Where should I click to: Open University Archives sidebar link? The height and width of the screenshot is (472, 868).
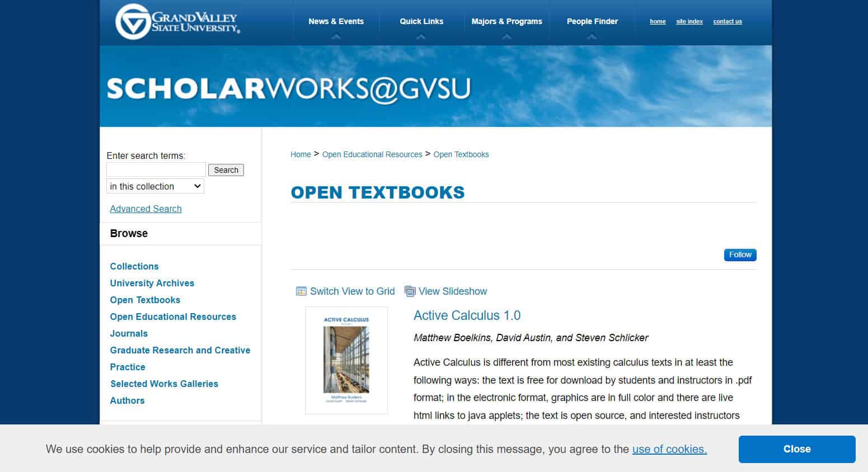(152, 283)
